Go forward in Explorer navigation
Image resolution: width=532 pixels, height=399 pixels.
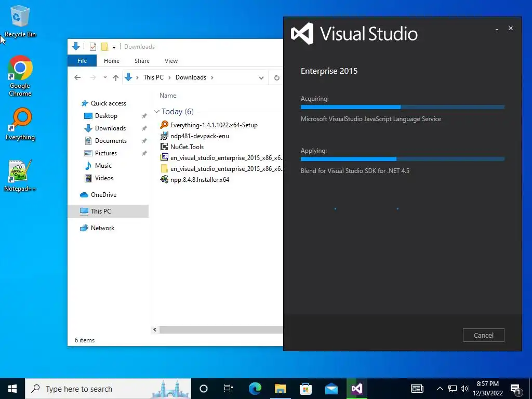92,78
